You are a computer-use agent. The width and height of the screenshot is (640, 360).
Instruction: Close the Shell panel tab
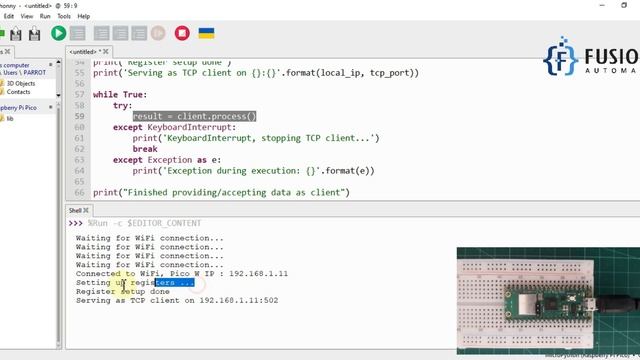point(86,210)
